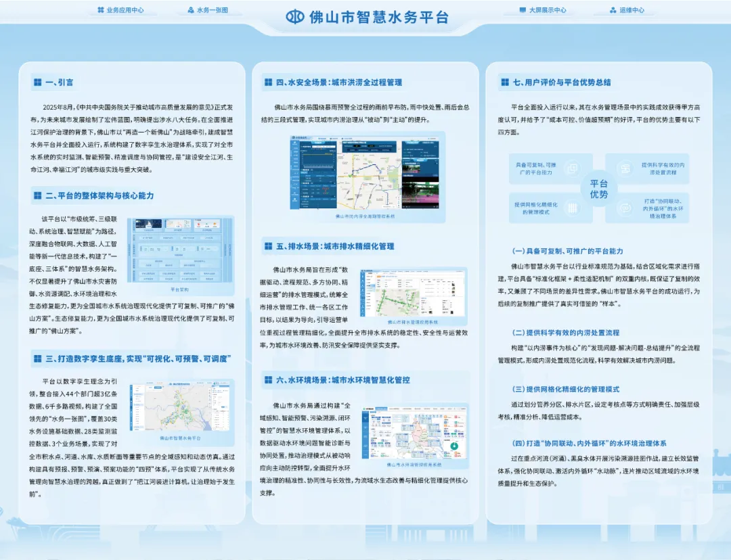Click the monitor icon beside 大屏展示中心
This screenshot has width=731, height=560.
click(x=522, y=11)
